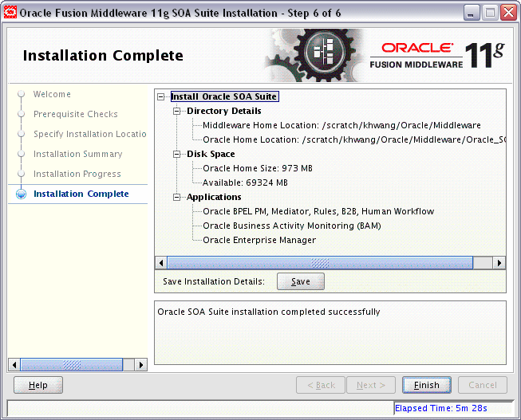Click the Installation Progress step bullet icon
This screenshot has height=420, width=521.
(21, 174)
